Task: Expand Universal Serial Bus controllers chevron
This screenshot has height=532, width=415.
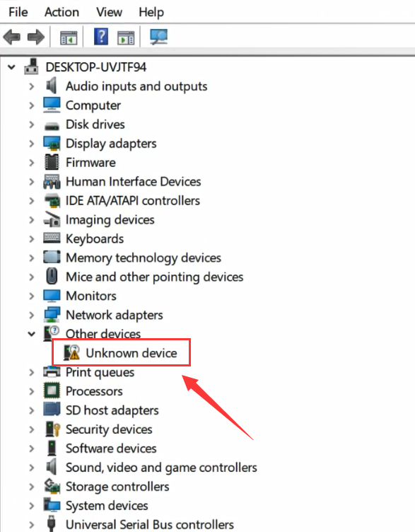Action: click(32, 524)
